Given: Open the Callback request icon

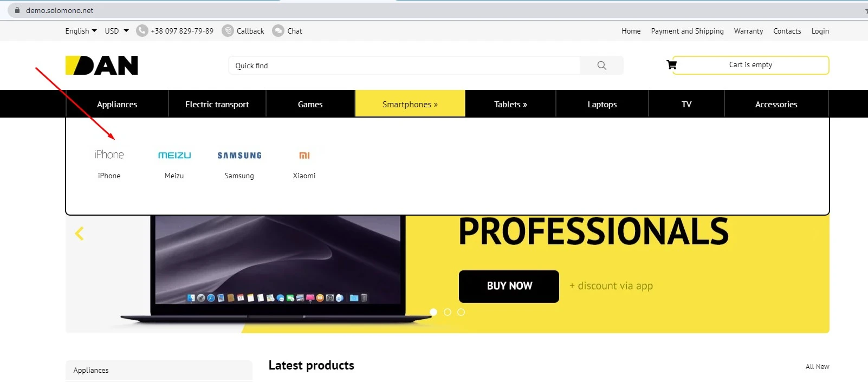Looking at the screenshot, I should pyautogui.click(x=228, y=31).
